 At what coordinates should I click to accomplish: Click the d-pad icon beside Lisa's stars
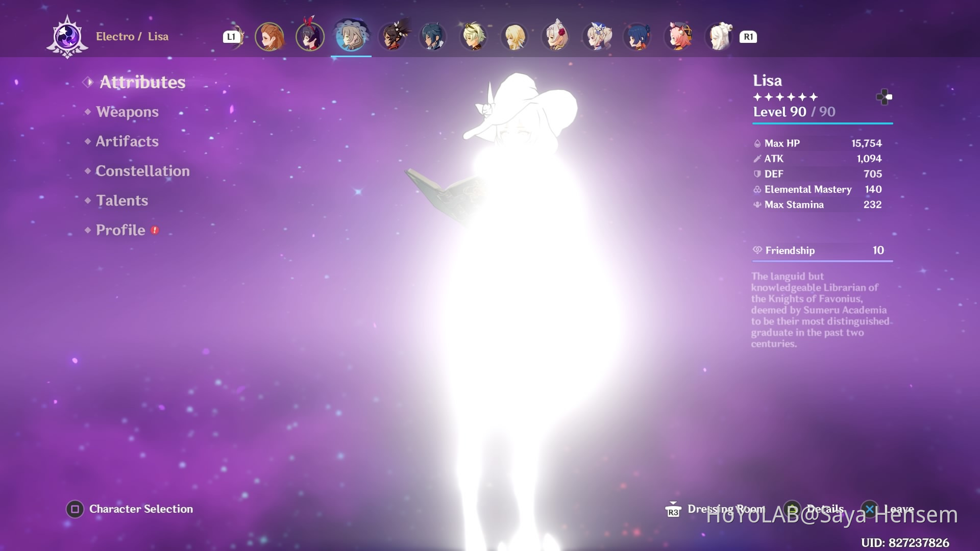pos(884,97)
